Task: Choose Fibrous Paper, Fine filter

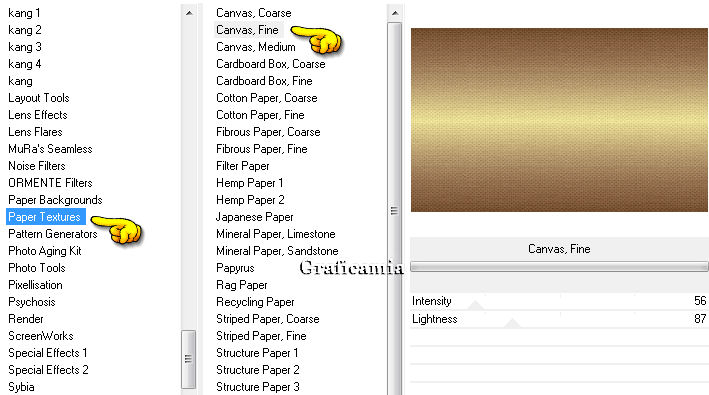Action: tap(262, 149)
